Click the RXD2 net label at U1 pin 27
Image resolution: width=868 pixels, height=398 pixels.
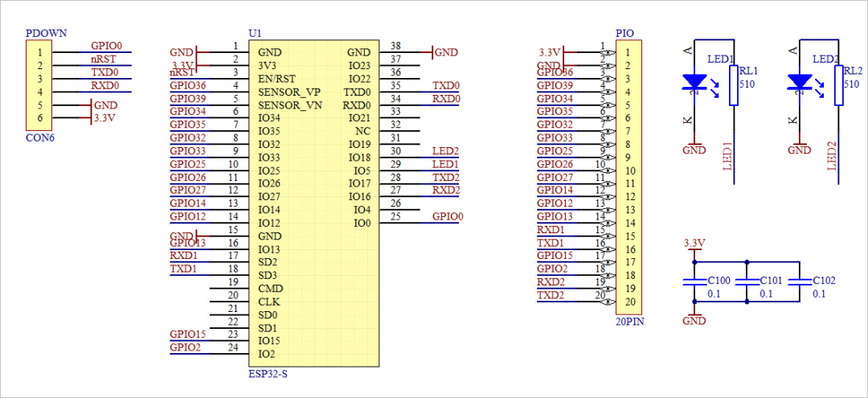pos(445,191)
